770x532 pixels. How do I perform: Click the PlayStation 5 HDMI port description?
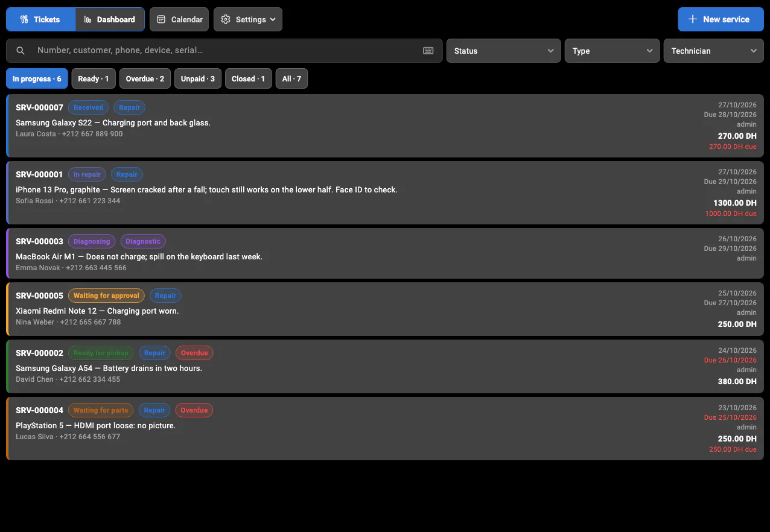click(x=95, y=425)
